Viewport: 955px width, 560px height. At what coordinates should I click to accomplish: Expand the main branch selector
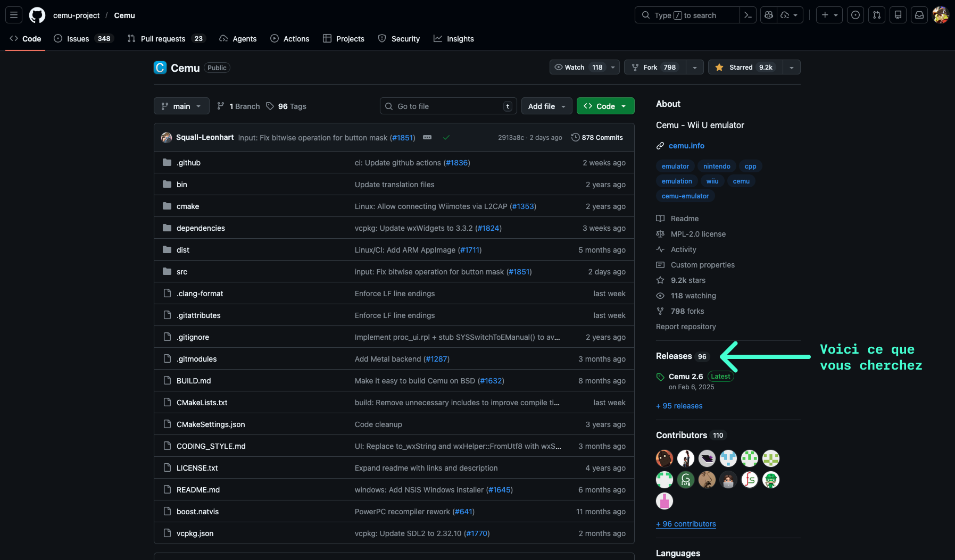coord(181,106)
